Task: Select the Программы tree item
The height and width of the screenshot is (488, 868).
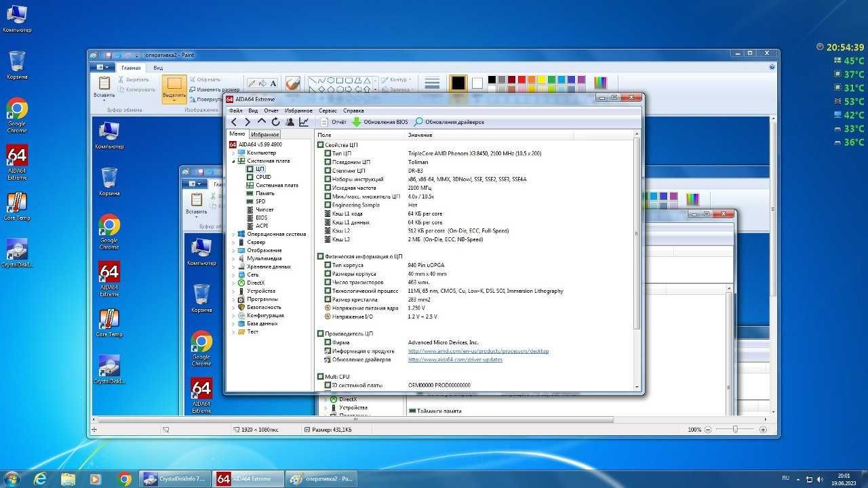Action: [262, 299]
